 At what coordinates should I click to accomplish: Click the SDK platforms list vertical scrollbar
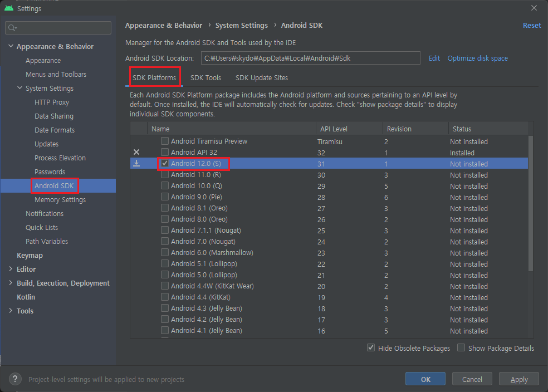click(531, 203)
